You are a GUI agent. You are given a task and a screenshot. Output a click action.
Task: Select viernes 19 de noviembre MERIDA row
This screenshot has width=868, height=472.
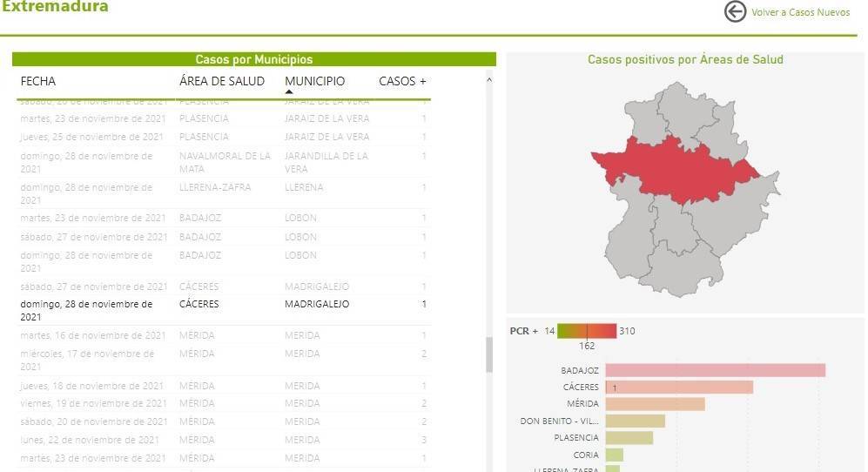click(224, 403)
